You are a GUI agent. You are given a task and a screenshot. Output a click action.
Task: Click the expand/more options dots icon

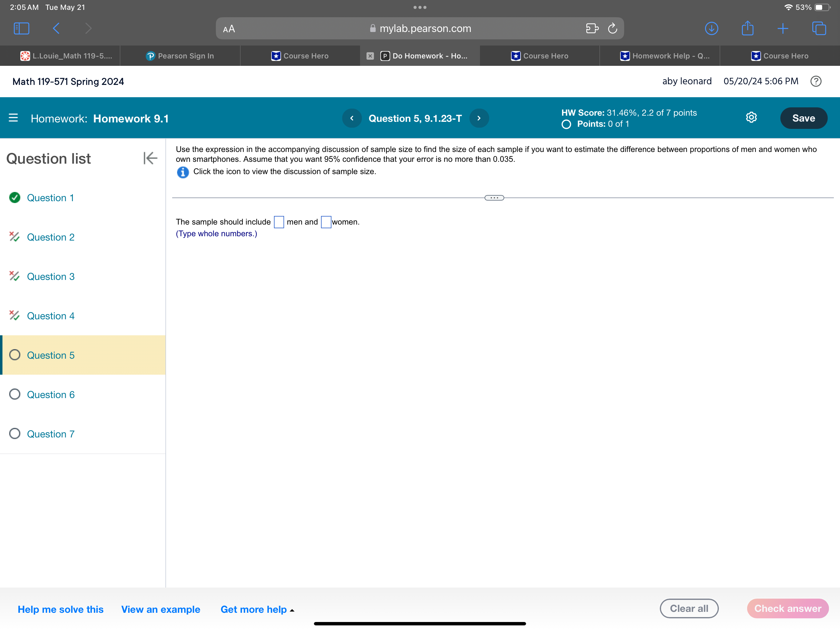click(x=494, y=197)
